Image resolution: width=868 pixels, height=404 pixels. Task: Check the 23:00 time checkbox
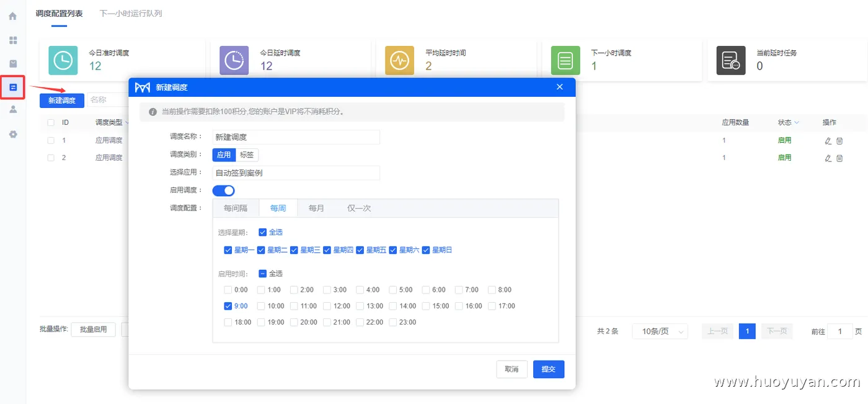[393, 322]
